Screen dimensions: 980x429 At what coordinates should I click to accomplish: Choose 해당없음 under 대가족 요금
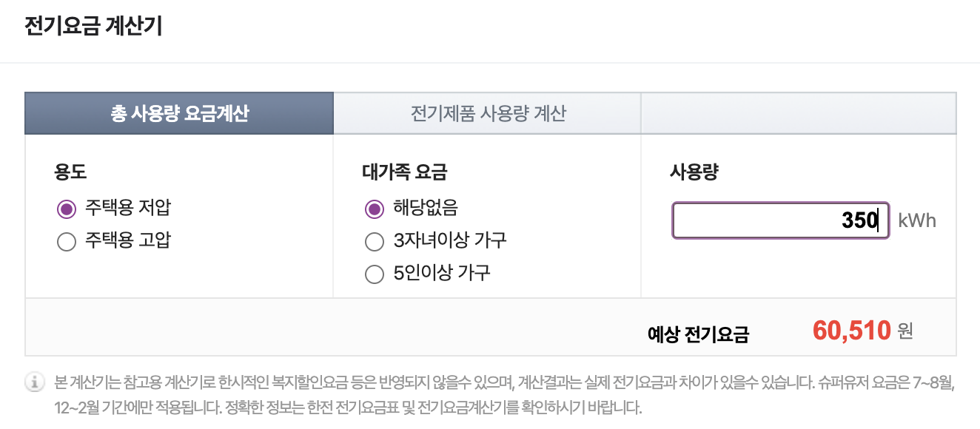point(374,209)
